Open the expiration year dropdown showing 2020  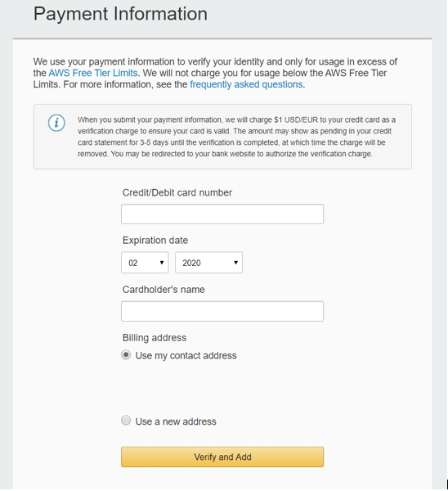[x=208, y=263]
